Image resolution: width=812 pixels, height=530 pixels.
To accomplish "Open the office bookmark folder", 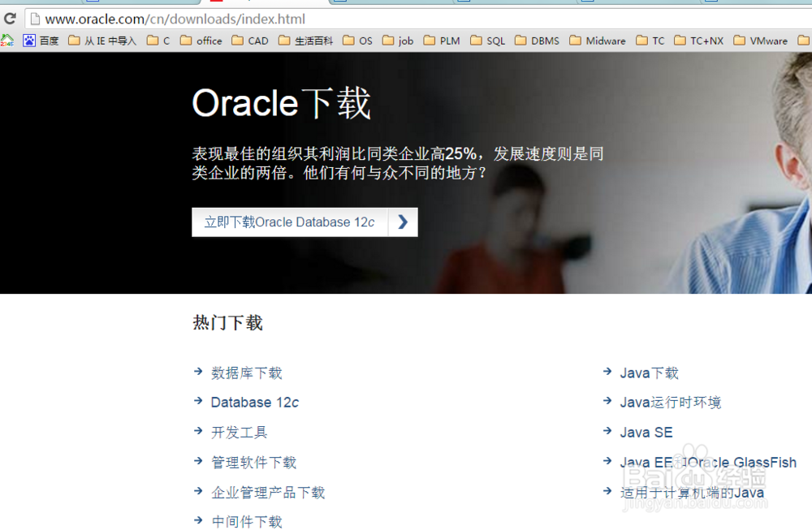I will (201, 41).
